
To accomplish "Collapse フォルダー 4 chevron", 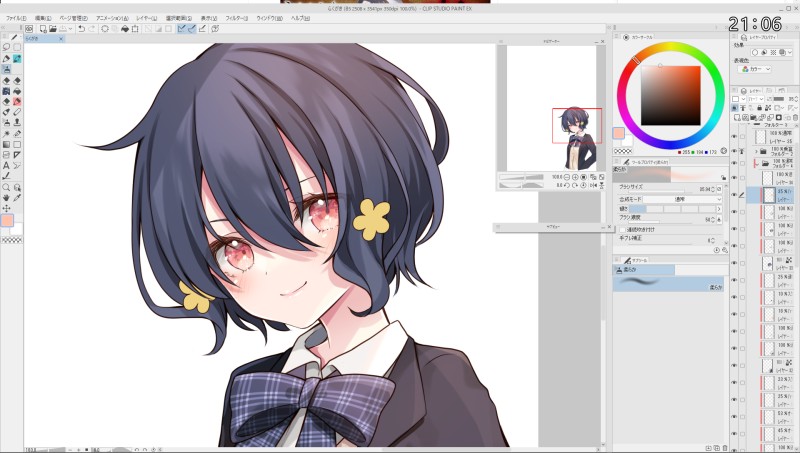I will (x=756, y=164).
